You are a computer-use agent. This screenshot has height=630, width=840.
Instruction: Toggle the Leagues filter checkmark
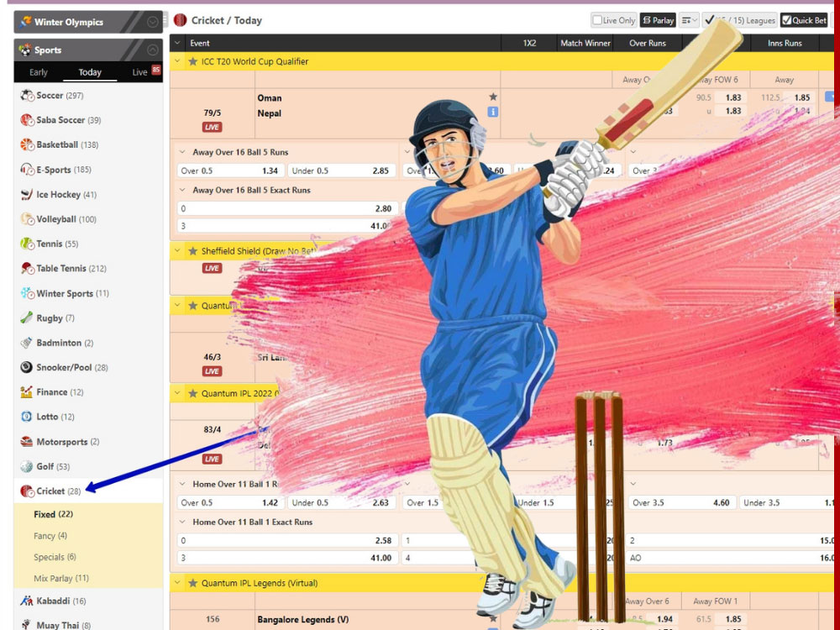[710, 20]
